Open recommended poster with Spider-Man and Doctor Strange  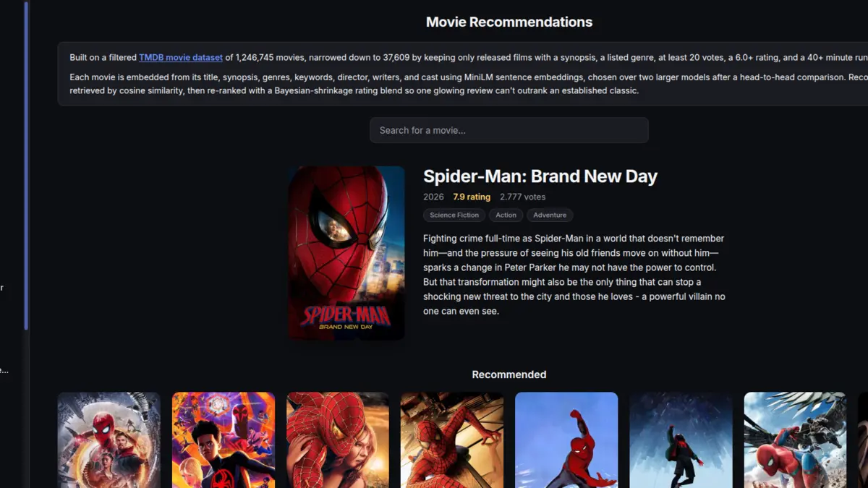109,440
